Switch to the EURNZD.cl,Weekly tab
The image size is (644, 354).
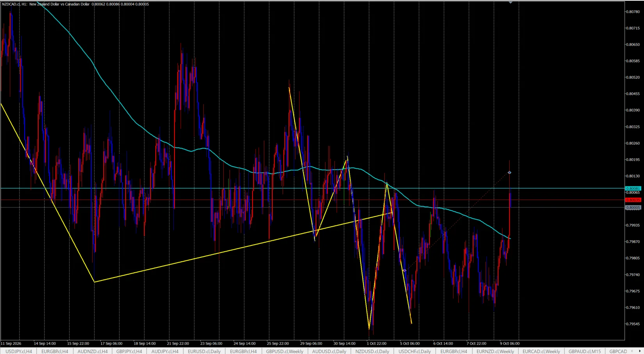click(495, 351)
